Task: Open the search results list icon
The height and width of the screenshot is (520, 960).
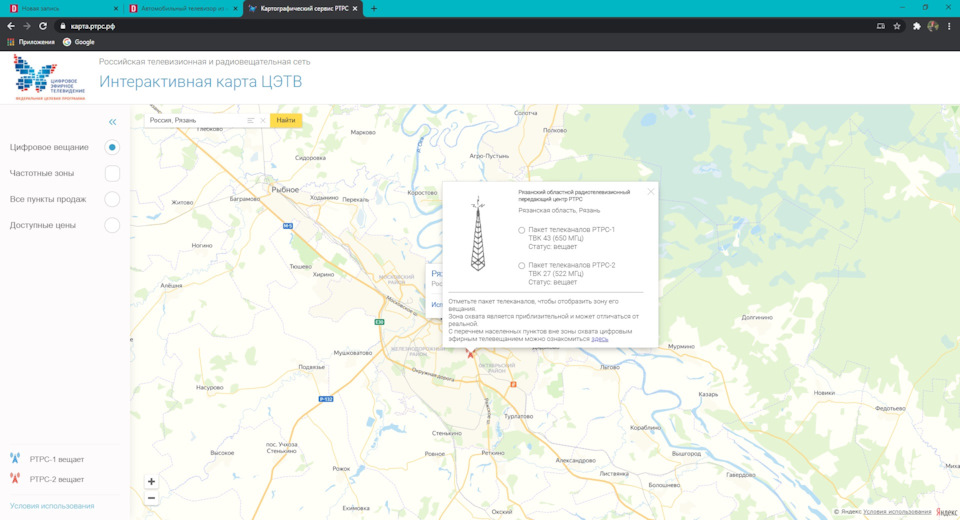Action: (250, 121)
